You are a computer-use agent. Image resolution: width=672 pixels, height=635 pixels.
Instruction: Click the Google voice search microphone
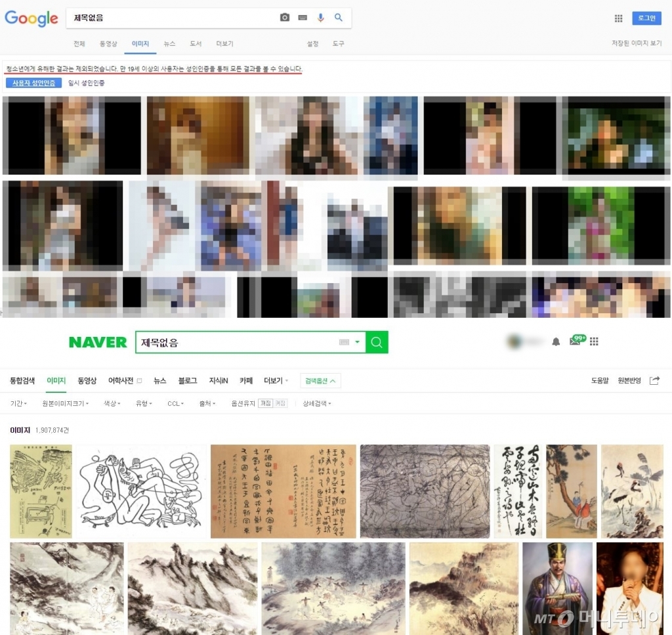coord(320,18)
